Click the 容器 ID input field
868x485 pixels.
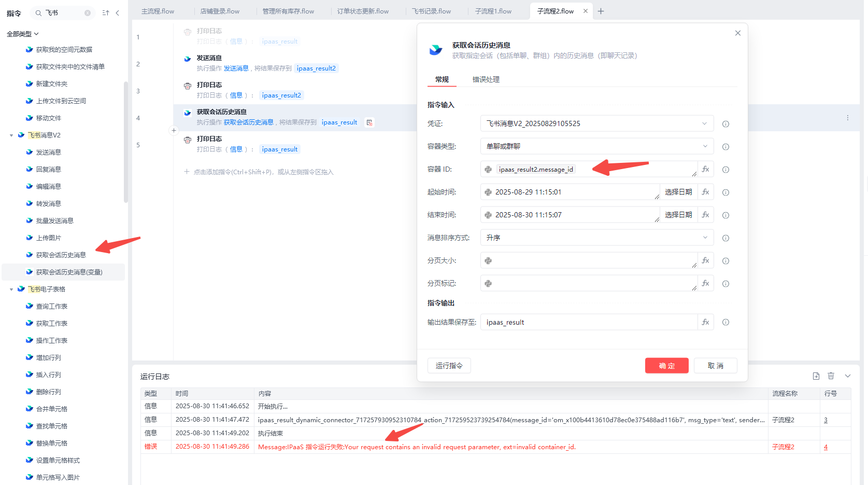[589, 169]
